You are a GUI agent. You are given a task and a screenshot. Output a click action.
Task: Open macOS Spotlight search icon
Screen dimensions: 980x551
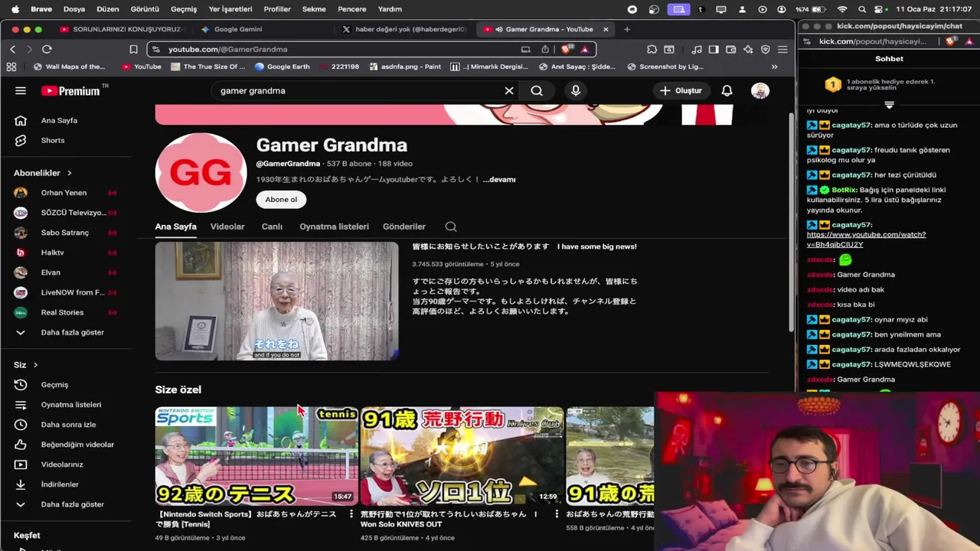pos(862,9)
